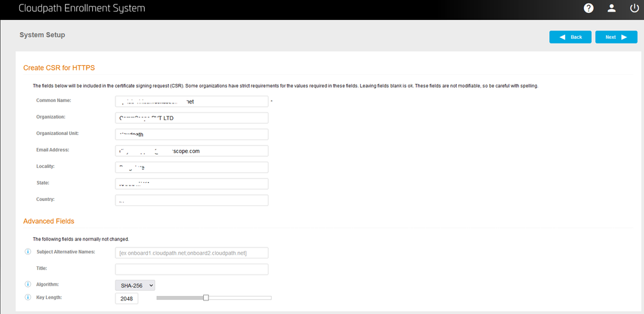Show info icon beside Algorithm
The image size is (644, 314).
(28, 284)
